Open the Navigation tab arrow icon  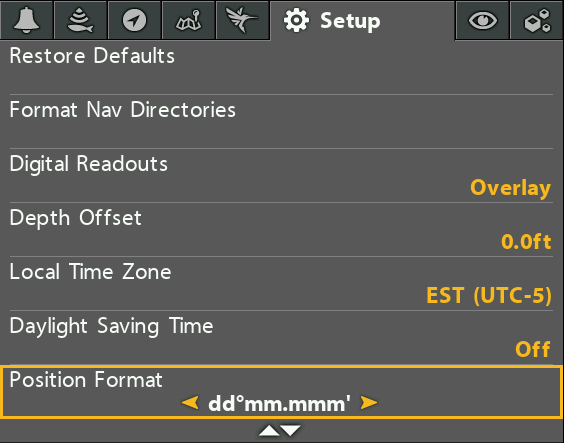tap(135, 20)
